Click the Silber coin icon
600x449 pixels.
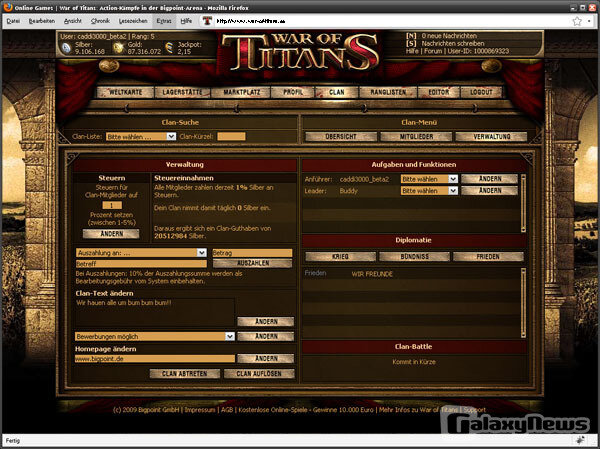click(66, 48)
